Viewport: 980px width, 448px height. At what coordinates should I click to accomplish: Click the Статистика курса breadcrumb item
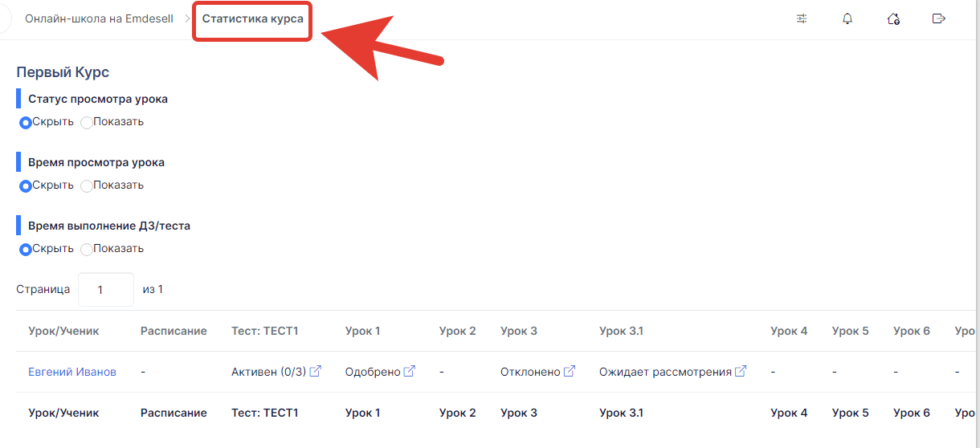point(252,18)
